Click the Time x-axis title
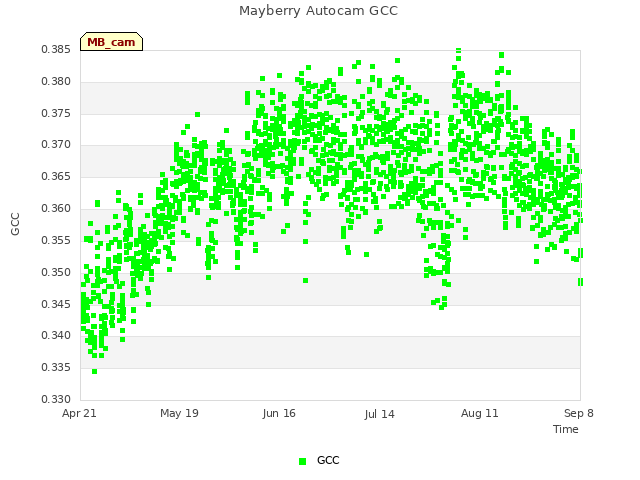The image size is (640, 480). coord(566,429)
